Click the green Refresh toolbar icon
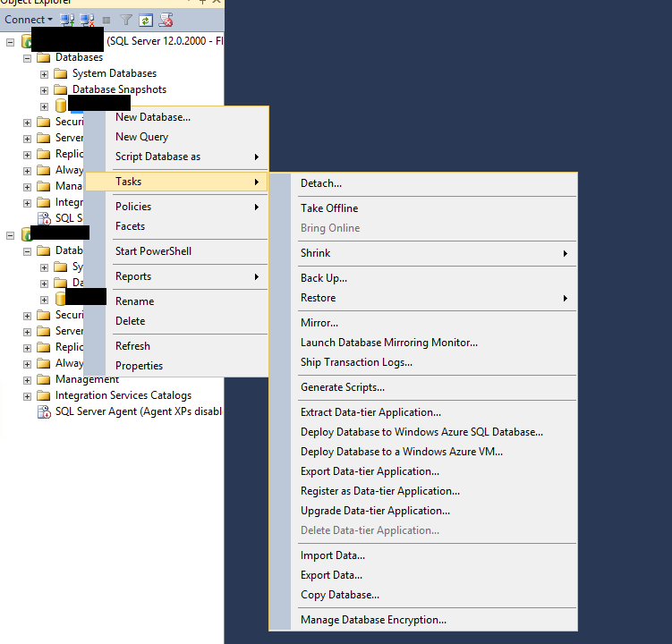Image resolution: width=672 pixels, height=644 pixels. [x=146, y=21]
